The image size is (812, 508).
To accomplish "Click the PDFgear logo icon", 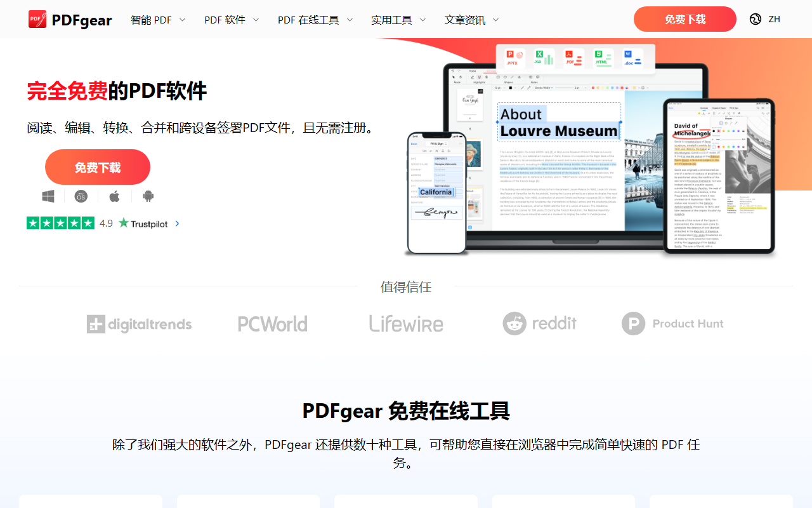I will coord(37,20).
